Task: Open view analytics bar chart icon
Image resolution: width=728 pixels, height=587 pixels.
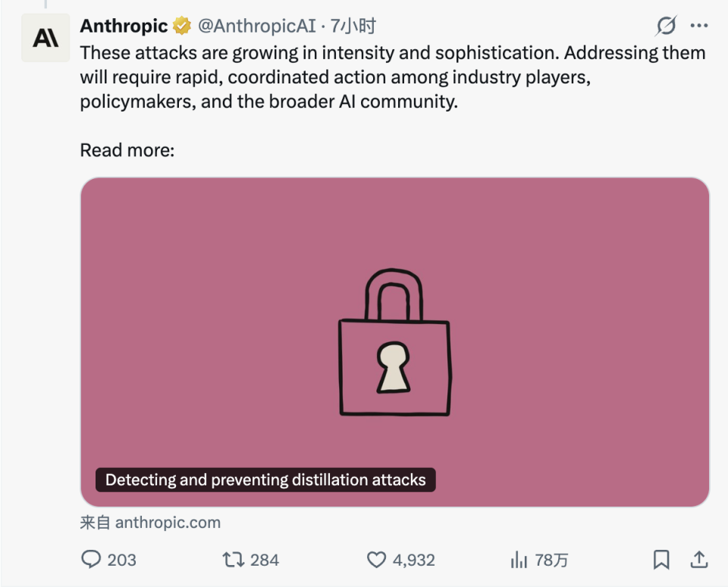Action: [519, 560]
